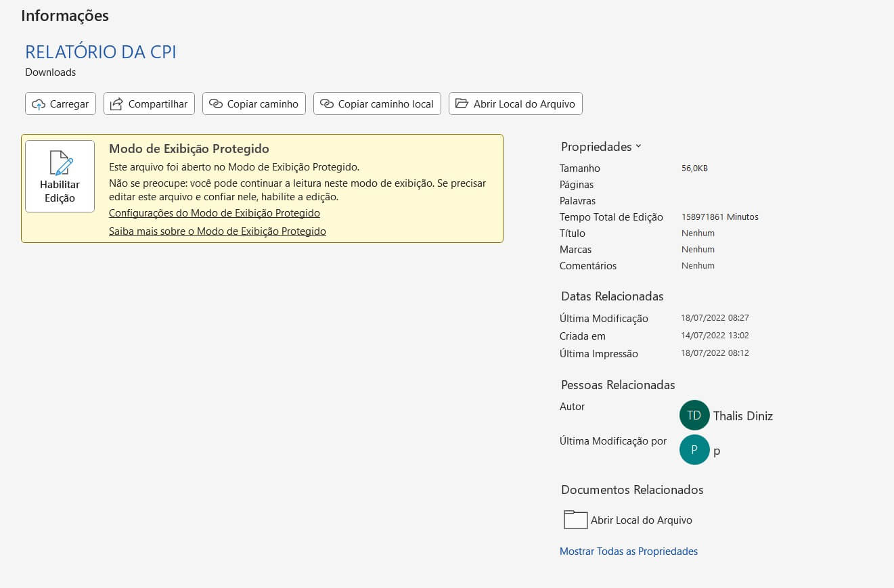This screenshot has height=588, width=894.
Task: Click the Título field value Nenhum
Action: (x=698, y=233)
